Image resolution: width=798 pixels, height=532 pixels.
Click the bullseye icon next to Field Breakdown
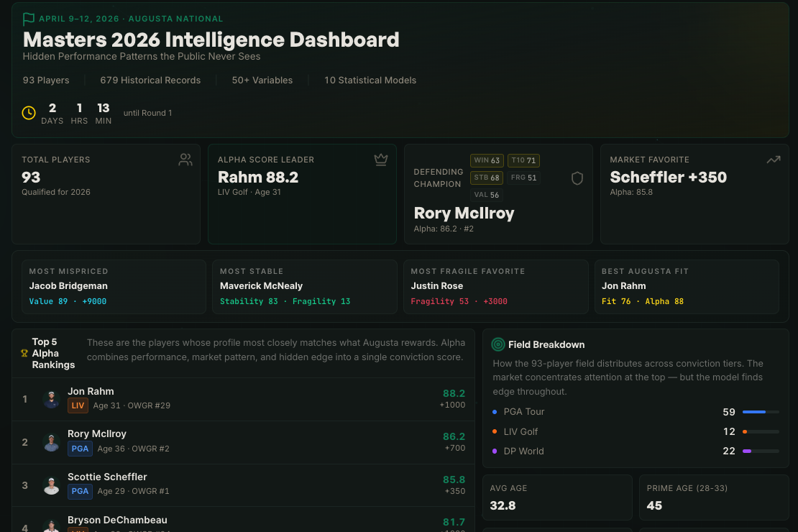pyautogui.click(x=497, y=344)
